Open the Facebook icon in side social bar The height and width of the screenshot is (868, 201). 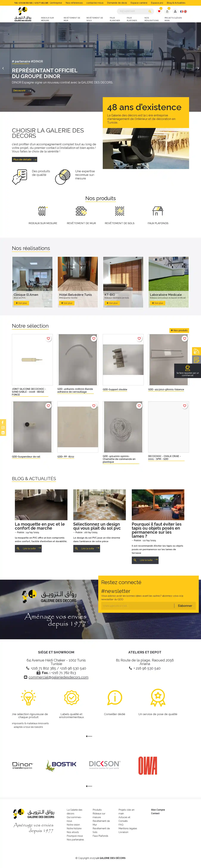pyautogui.click(x=3, y=422)
